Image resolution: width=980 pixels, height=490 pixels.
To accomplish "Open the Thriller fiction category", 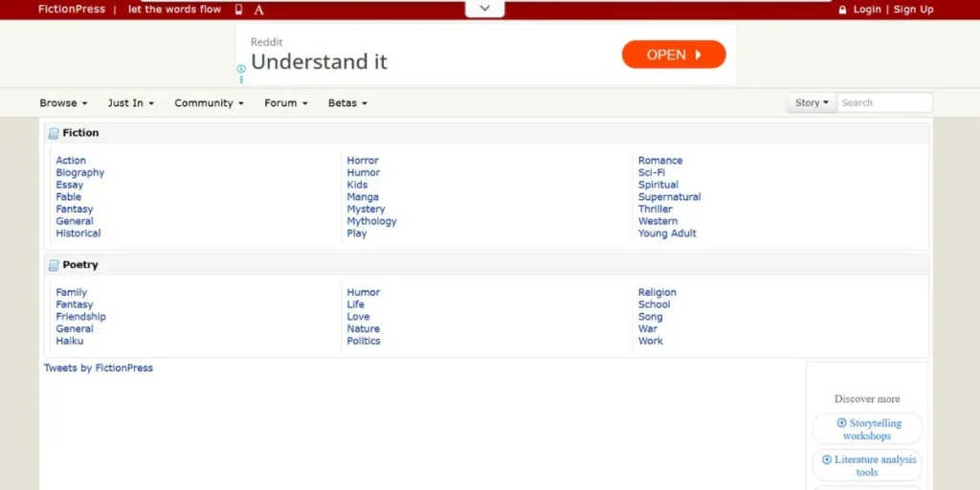I will 655,210.
